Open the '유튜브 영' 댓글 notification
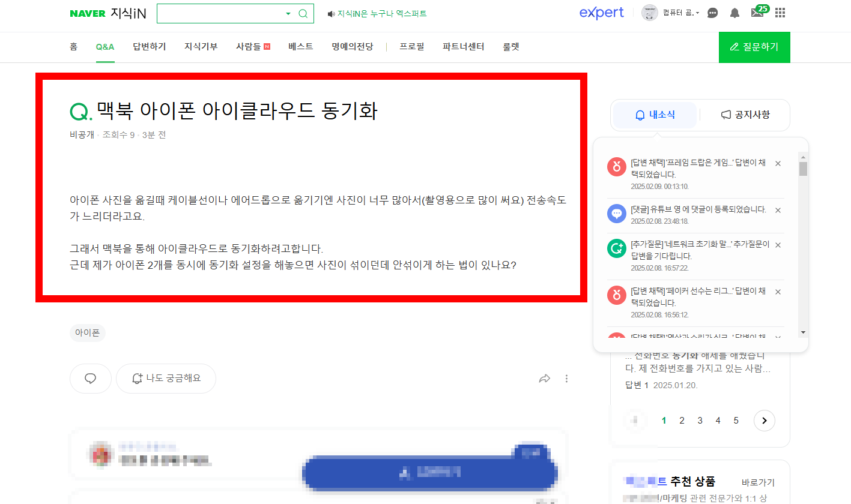 pyautogui.click(x=698, y=209)
